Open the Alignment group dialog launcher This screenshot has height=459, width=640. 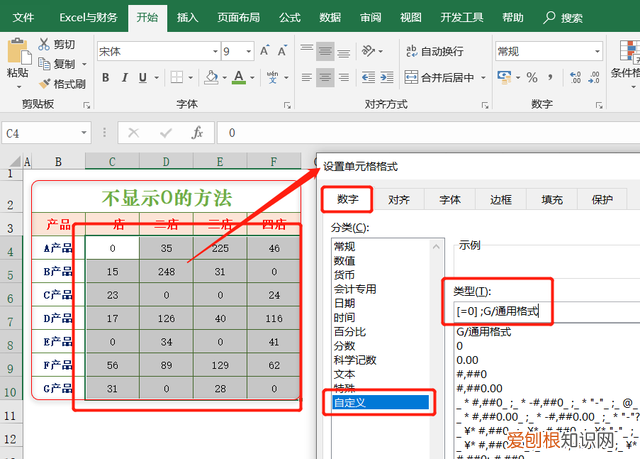click(x=485, y=105)
